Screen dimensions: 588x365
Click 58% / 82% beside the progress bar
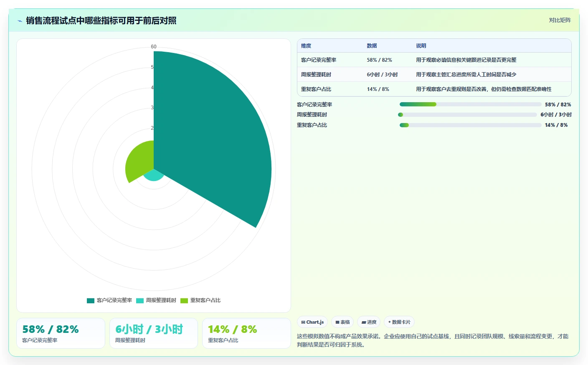tap(558, 105)
